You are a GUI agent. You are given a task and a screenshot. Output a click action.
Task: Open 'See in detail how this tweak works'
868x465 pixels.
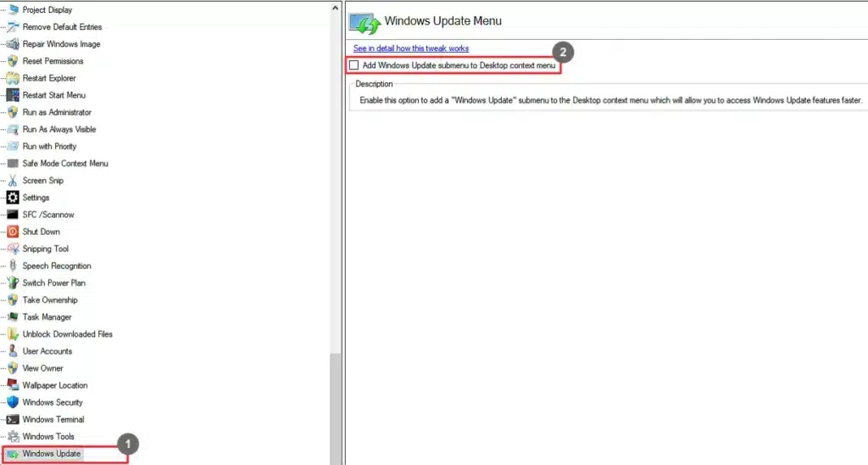click(x=411, y=48)
